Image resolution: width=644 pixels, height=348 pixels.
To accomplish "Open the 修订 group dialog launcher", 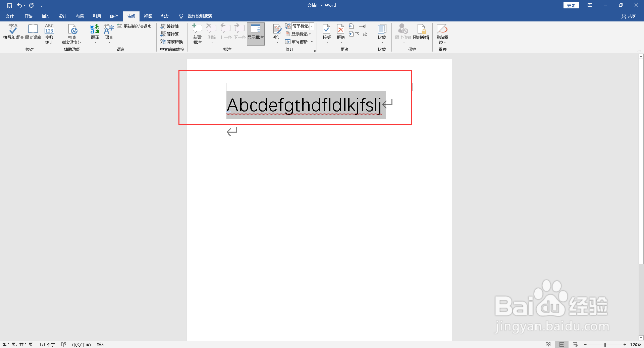I will (314, 50).
